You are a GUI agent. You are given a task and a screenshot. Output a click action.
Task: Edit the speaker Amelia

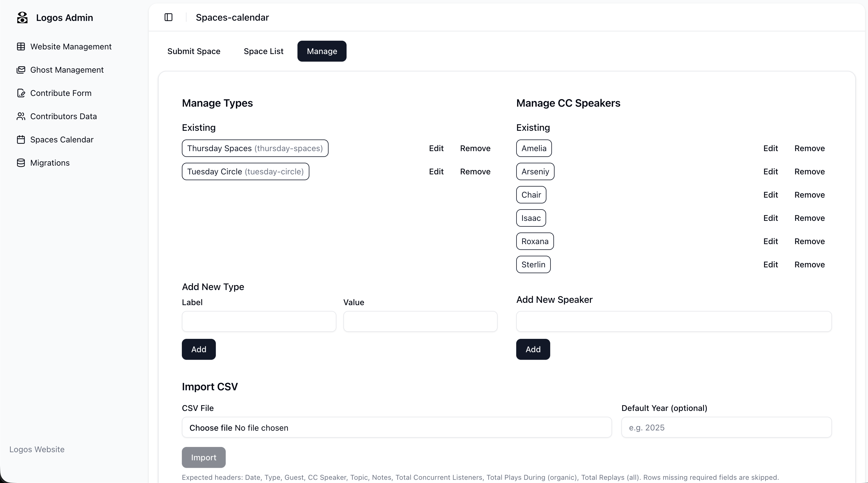770,148
